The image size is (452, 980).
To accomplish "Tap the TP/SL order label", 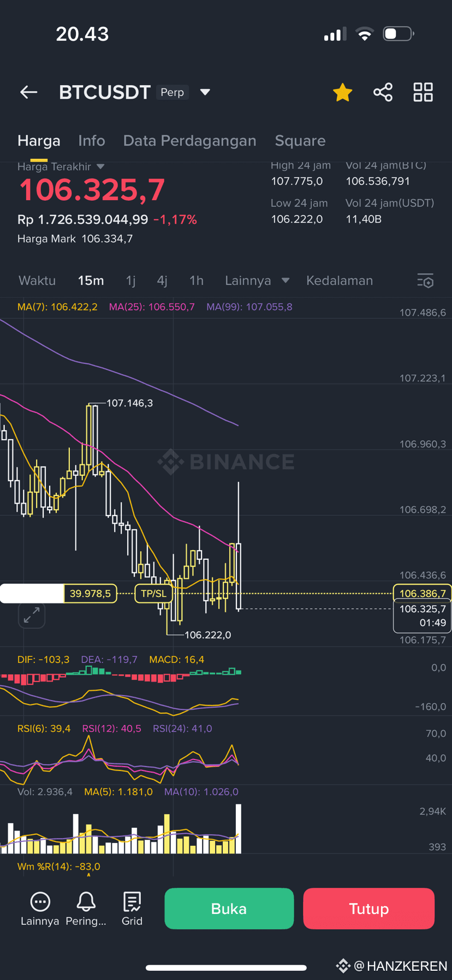I will tap(153, 594).
